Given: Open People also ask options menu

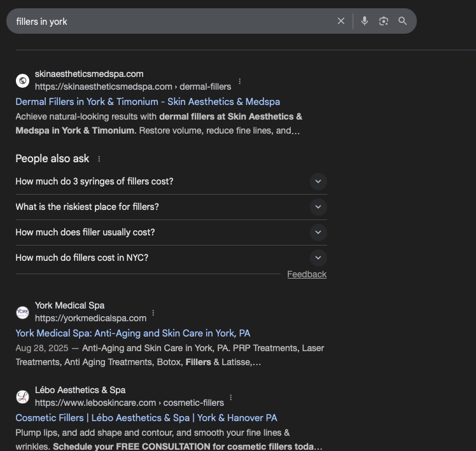Looking at the screenshot, I should point(99,159).
